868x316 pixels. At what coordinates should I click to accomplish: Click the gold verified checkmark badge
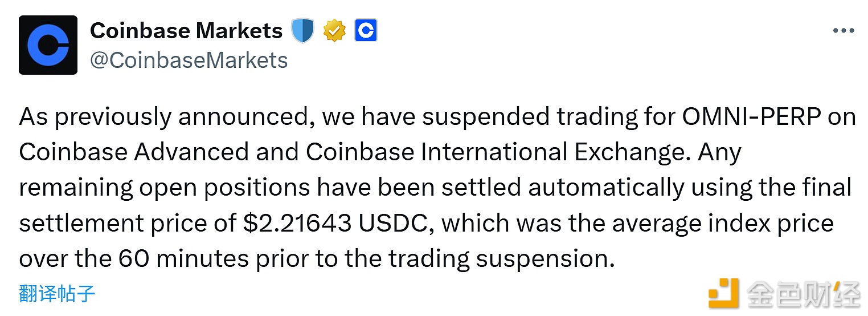[334, 31]
